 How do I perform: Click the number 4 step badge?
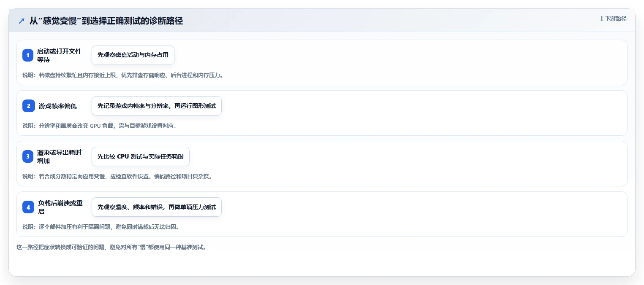(28, 207)
